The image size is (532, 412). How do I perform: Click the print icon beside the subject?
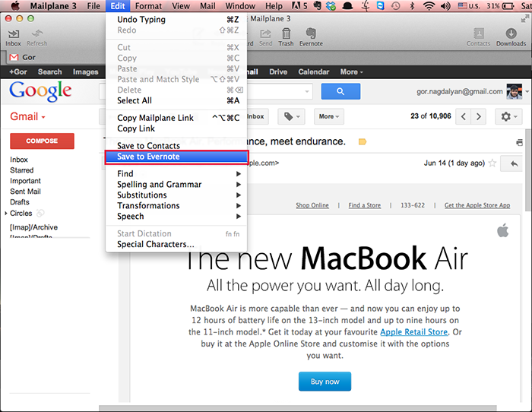click(519, 143)
